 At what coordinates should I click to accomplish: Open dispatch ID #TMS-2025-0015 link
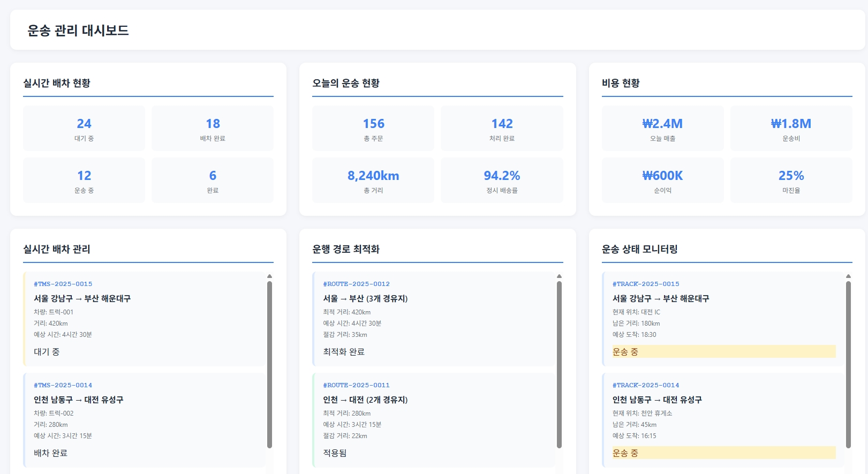[x=63, y=284]
